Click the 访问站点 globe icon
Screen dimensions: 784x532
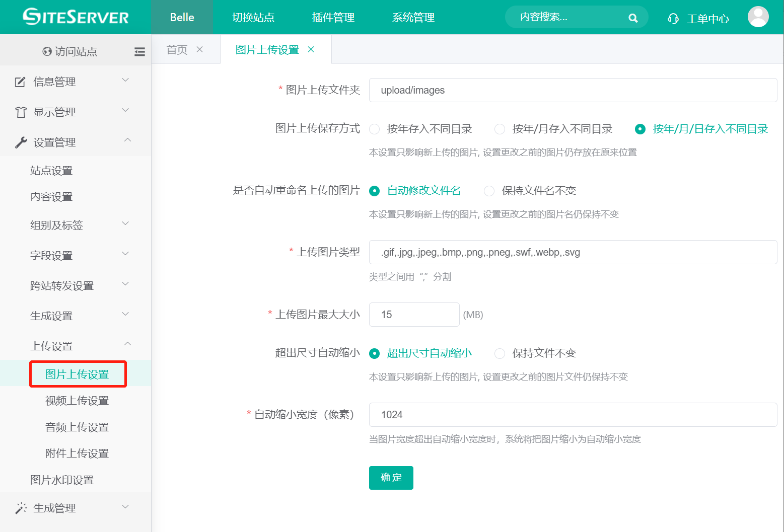click(47, 51)
